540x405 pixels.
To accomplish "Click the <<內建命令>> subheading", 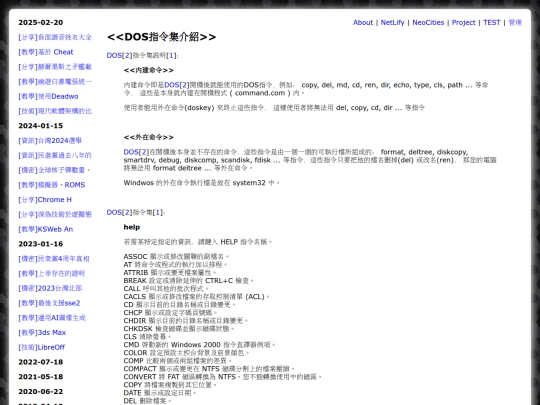I will click(149, 70).
